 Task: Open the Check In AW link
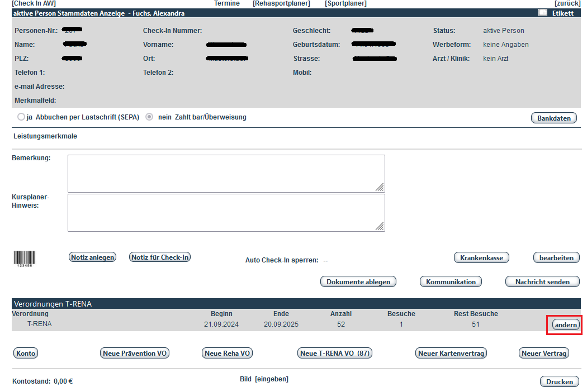click(x=34, y=3)
